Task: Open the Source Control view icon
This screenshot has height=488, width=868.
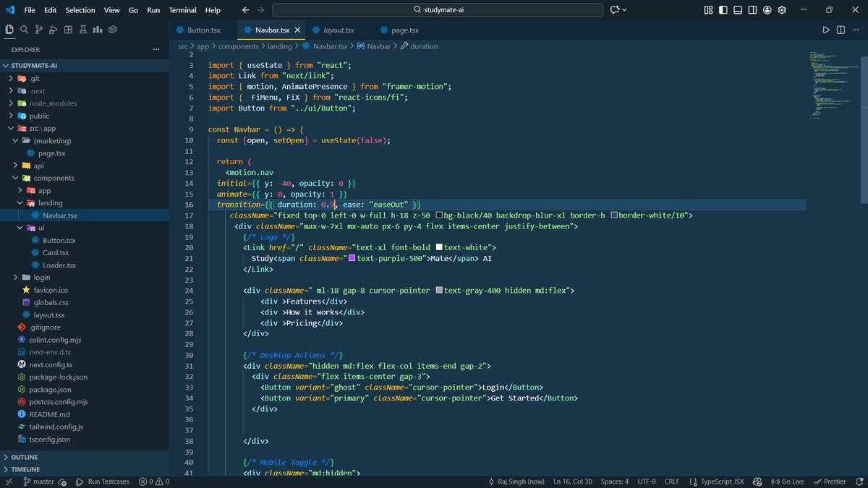Action: 38,30
